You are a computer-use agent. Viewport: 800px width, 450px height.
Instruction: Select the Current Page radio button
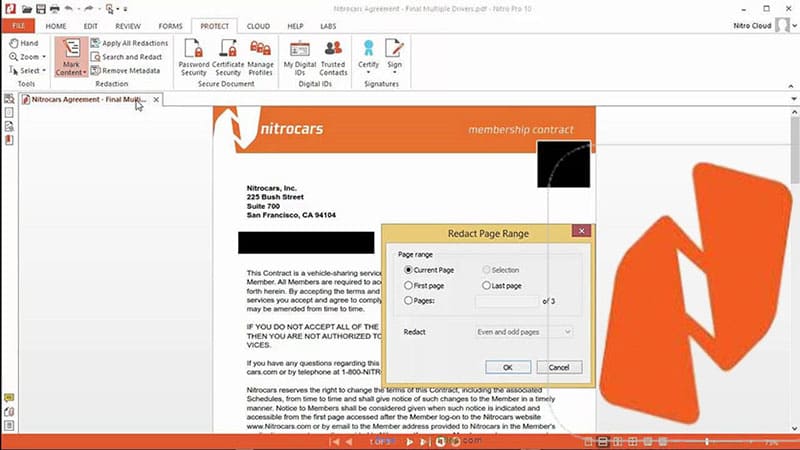[408, 270]
